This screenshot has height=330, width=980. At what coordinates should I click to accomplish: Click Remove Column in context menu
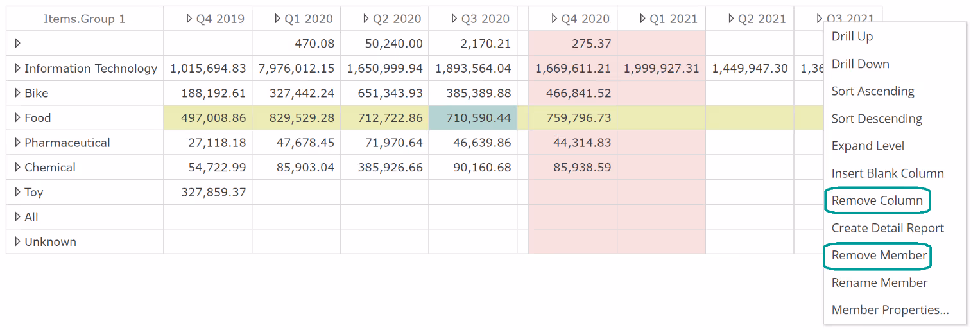pyautogui.click(x=877, y=201)
